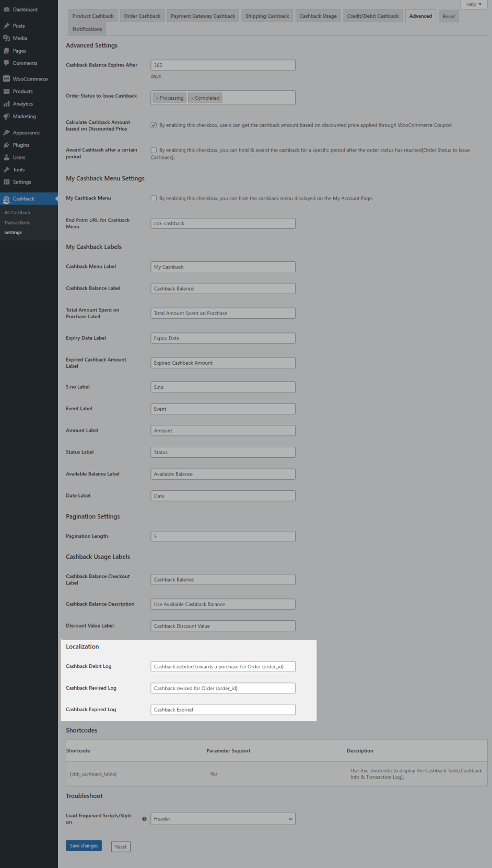Image resolution: width=492 pixels, height=868 pixels.
Task: Click the Cashback Revised Log field
Action: [223, 688]
